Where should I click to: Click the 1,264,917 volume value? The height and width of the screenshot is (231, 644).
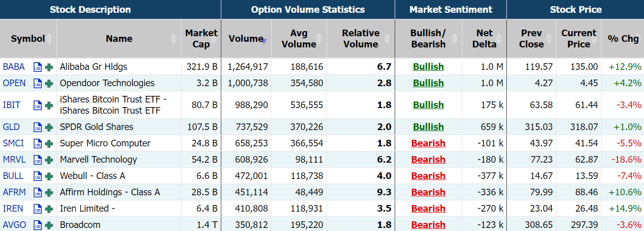pos(248,67)
